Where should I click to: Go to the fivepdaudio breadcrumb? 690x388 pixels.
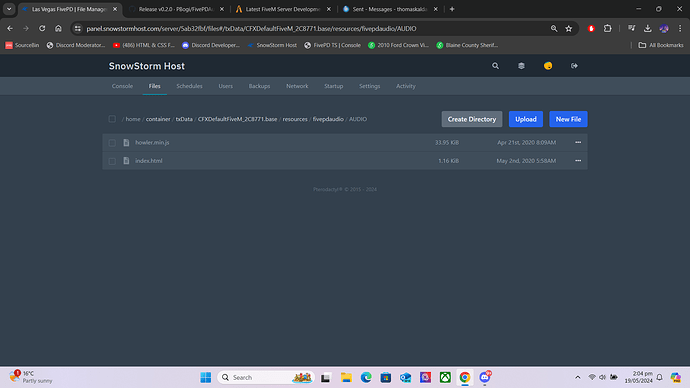(x=328, y=119)
